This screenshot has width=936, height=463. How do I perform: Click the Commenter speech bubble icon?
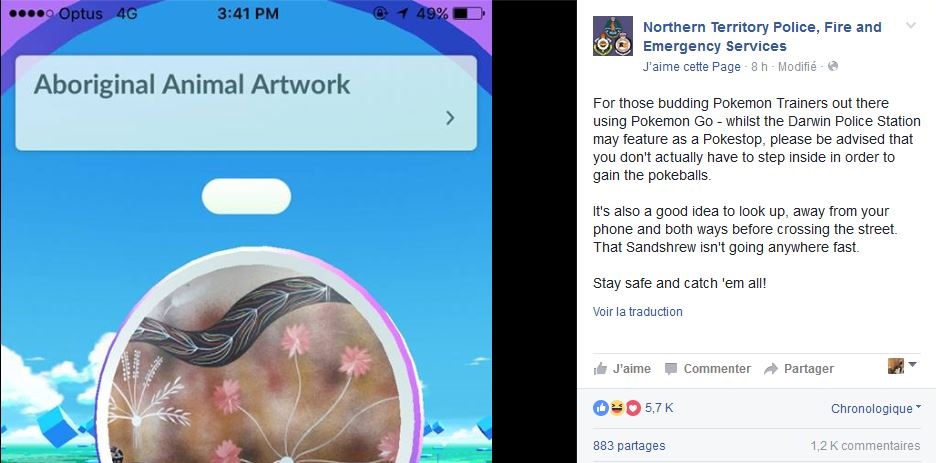671,369
